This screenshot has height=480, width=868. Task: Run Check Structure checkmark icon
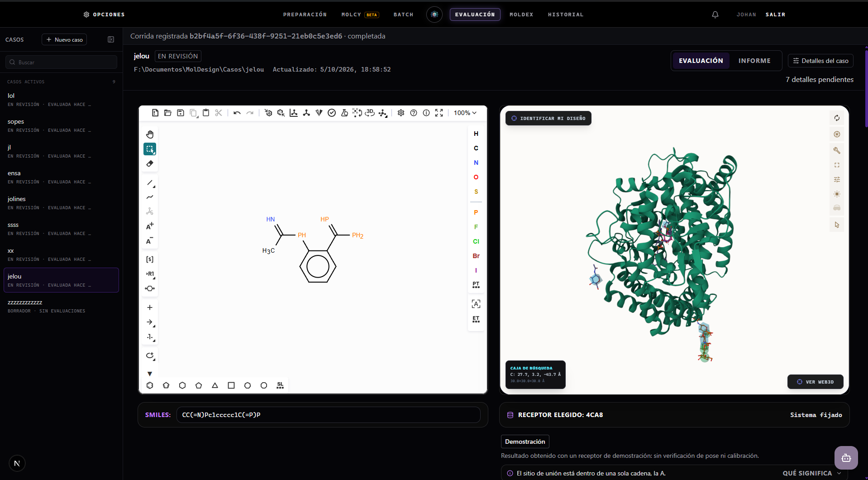pos(332,113)
